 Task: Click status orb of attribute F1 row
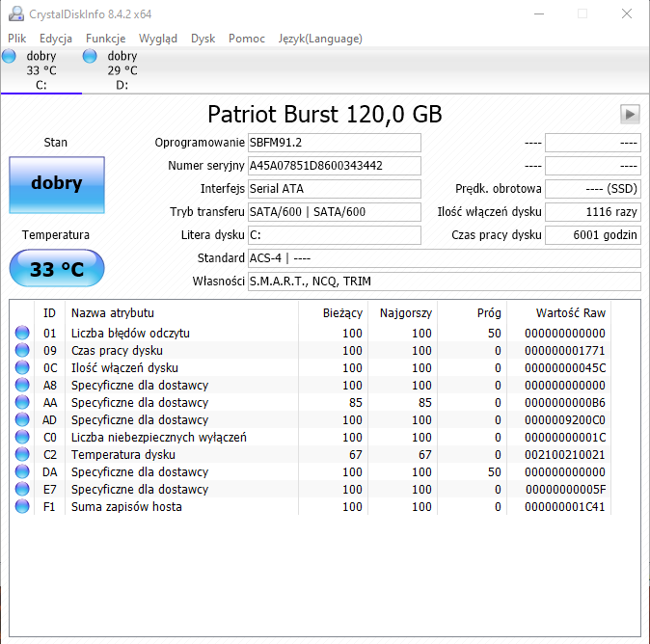pyautogui.click(x=22, y=506)
